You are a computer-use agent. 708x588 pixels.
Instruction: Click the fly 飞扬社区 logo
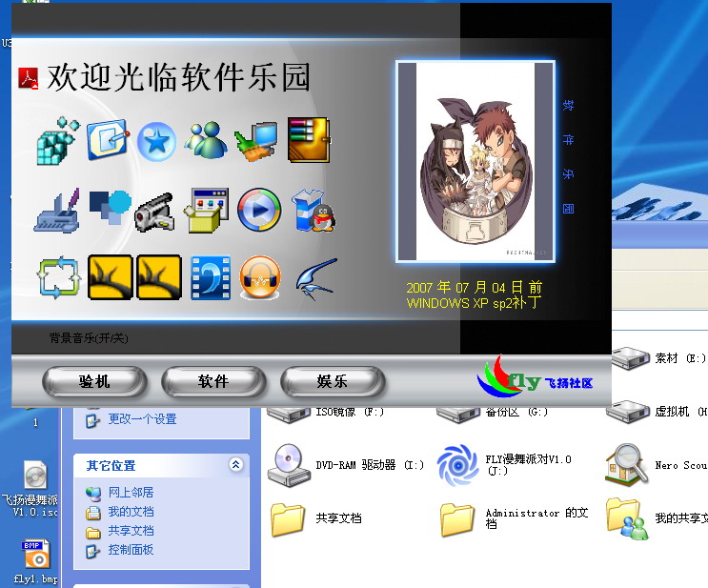(536, 376)
